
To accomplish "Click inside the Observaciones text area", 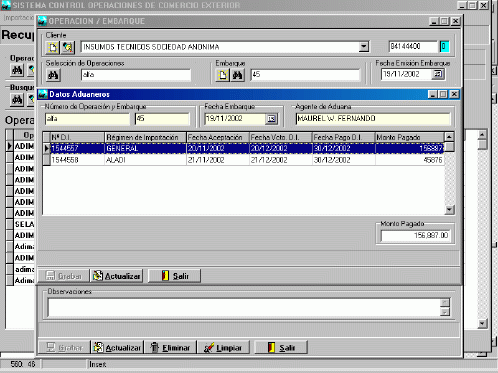I will tap(245, 307).
